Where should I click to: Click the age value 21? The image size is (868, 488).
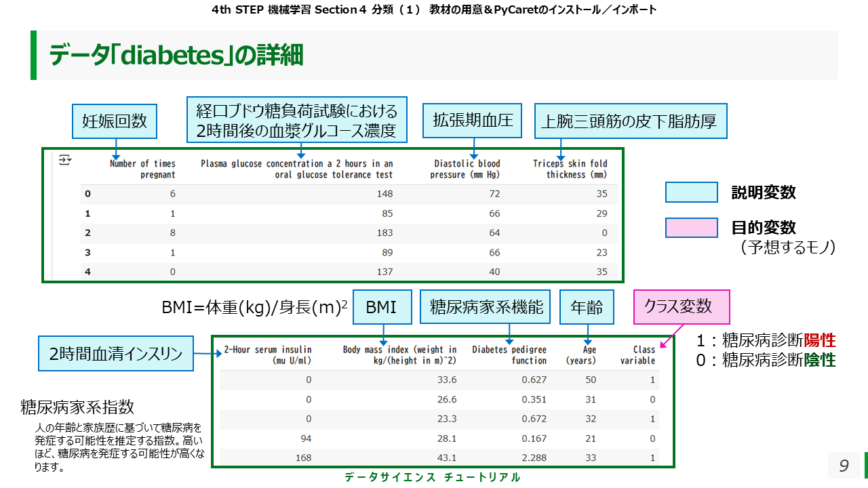click(591, 439)
